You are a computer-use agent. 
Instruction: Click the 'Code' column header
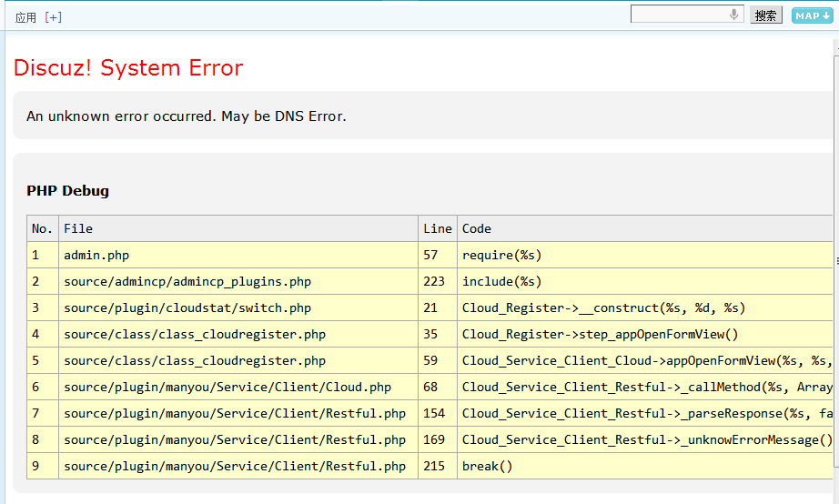[645, 228]
